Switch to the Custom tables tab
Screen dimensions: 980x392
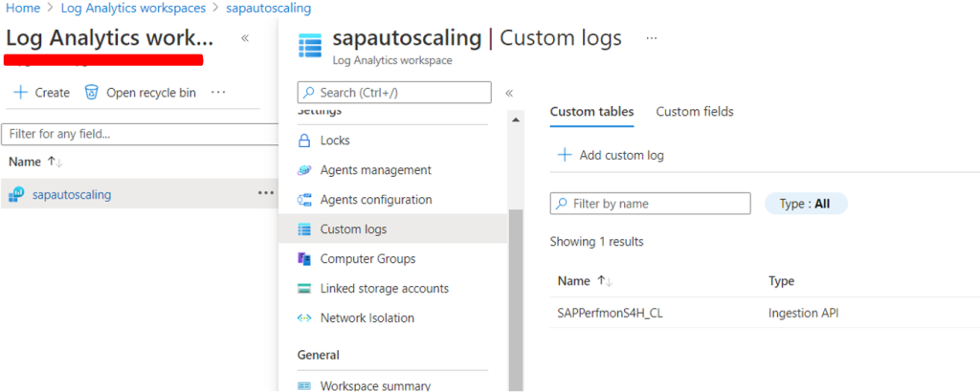[591, 112]
